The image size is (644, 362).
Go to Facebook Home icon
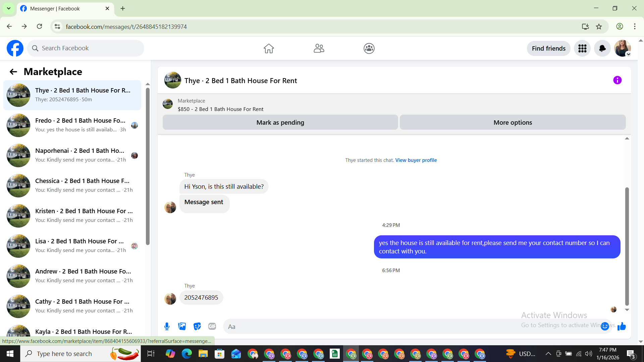[269, 49]
